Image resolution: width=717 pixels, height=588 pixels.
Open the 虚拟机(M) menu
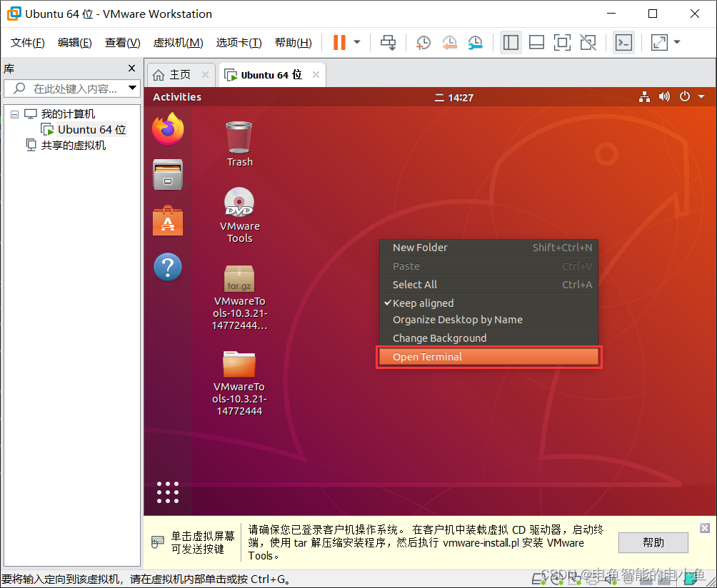(178, 43)
